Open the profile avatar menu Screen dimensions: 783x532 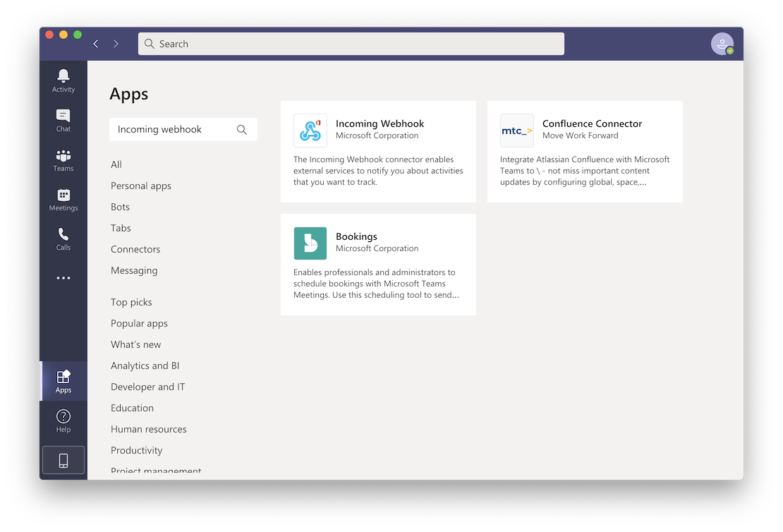coord(722,44)
